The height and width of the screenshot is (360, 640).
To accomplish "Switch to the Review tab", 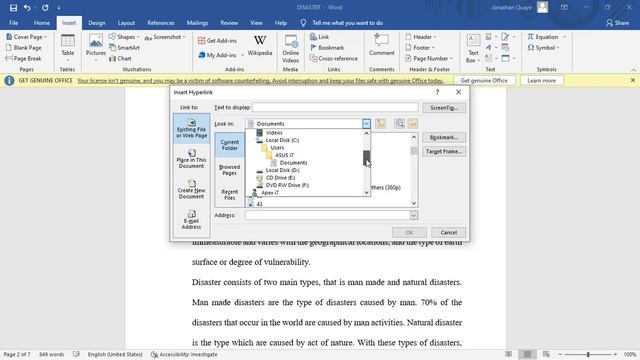I will point(229,23).
